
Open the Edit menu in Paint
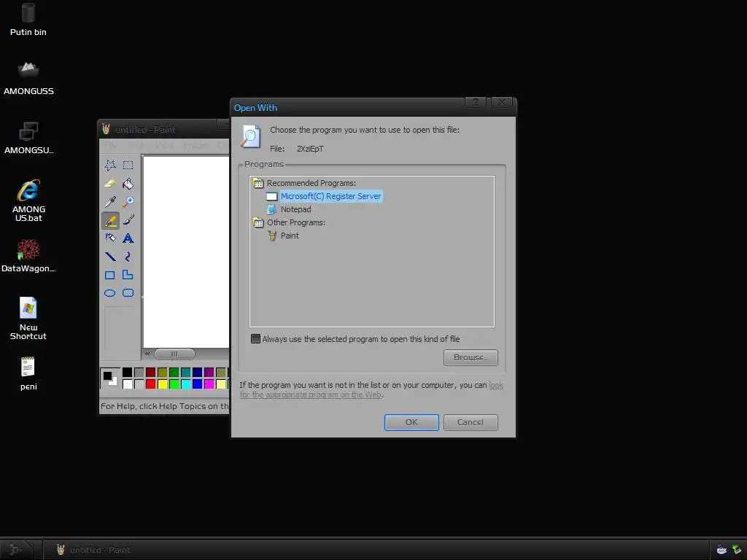(x=136, y=145)
